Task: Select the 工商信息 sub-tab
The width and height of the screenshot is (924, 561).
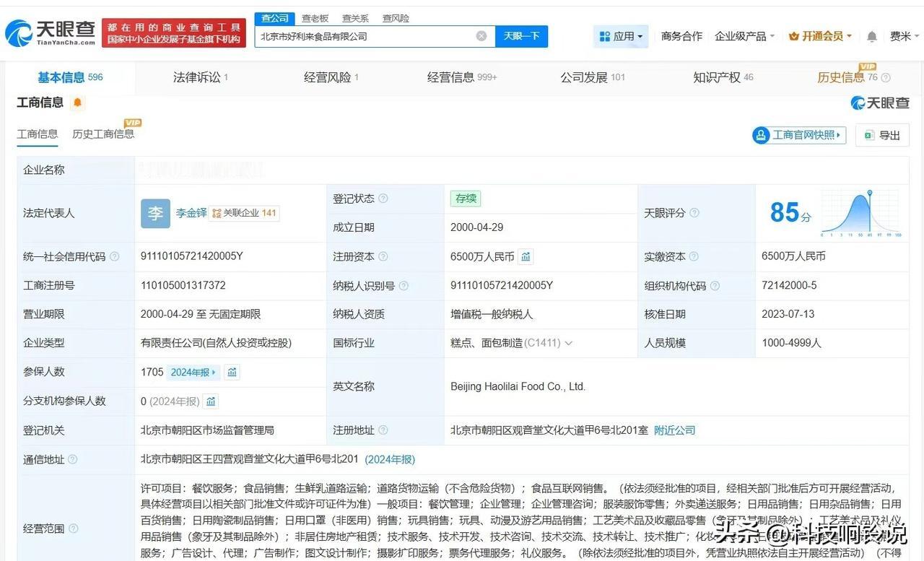Action: click(x=38, y=134)
